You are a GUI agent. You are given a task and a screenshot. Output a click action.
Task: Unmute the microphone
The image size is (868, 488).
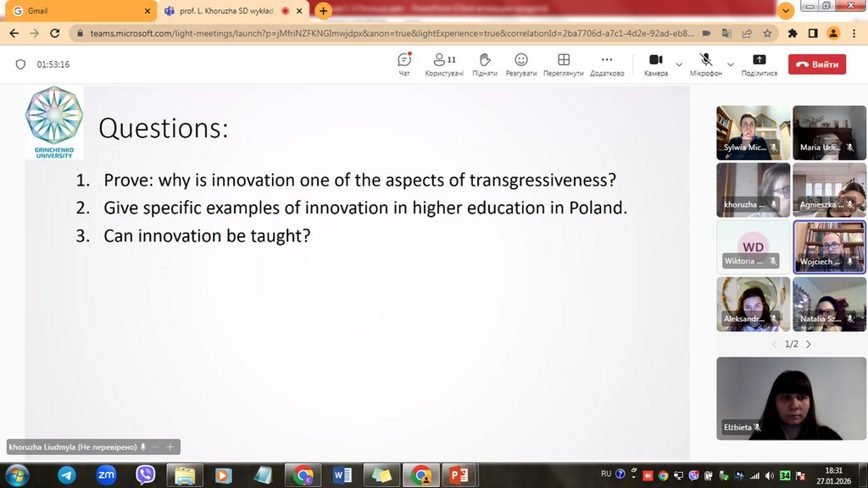[x=705, y=64]
